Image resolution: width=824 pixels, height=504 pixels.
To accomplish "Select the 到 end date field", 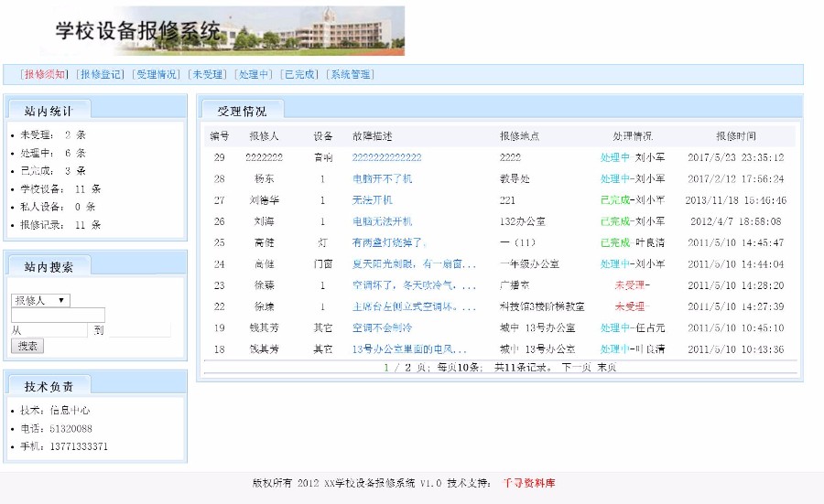I will 140,330.
